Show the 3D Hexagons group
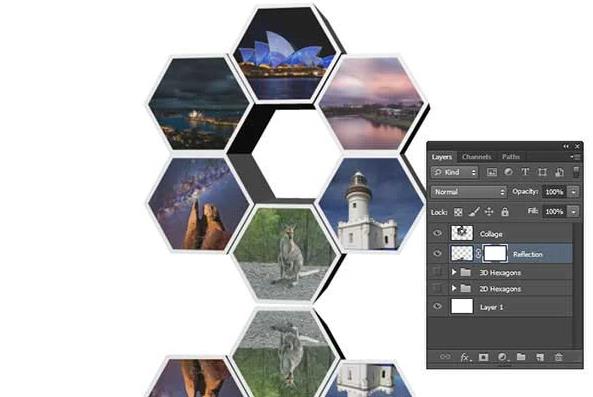Screen dimensions: 593x397 tap(438, 272)
